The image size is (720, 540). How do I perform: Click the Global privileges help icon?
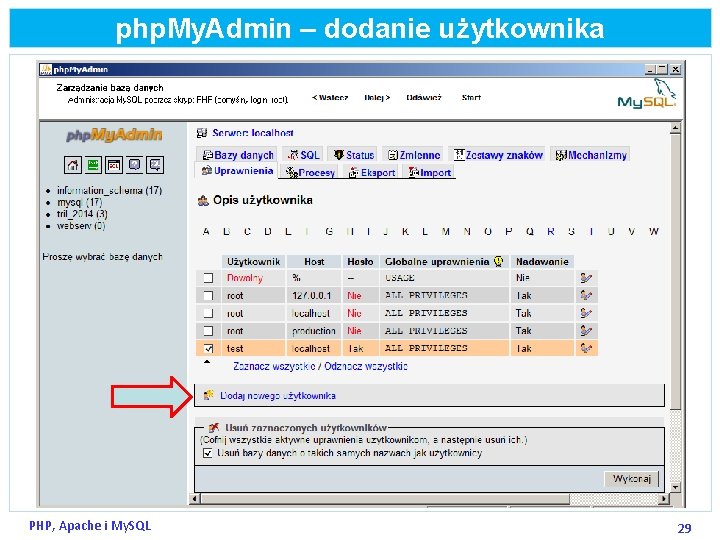coord(498,262)
